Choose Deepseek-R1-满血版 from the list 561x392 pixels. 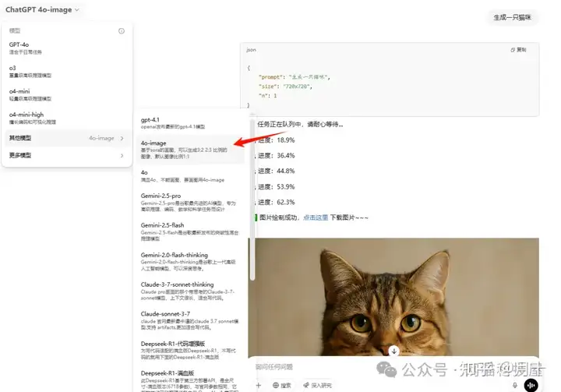pos(190,380)
